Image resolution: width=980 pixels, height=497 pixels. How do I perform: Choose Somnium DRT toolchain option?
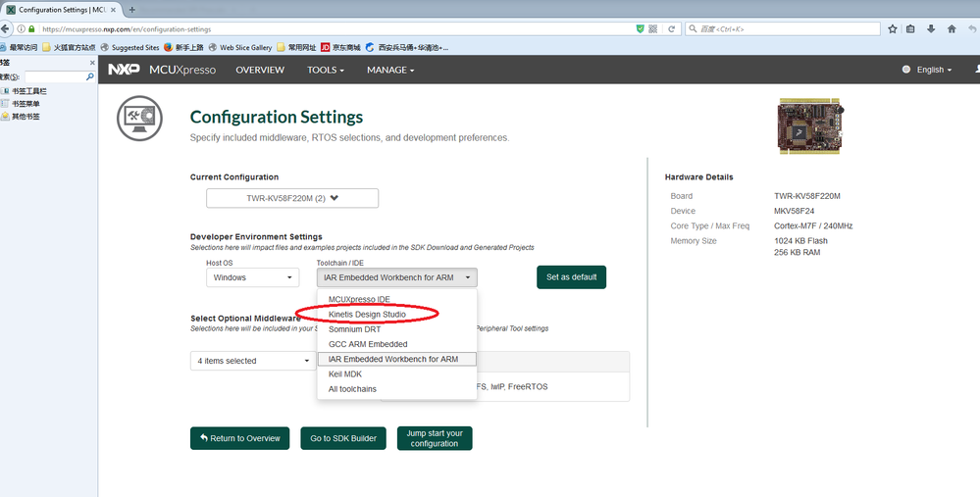[397, 329]
